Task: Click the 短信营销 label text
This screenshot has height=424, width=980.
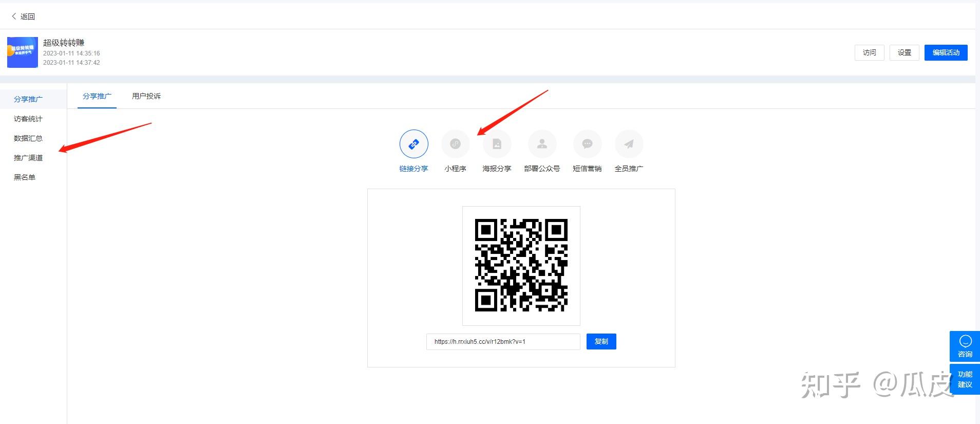Action: (x=587, y=169)
